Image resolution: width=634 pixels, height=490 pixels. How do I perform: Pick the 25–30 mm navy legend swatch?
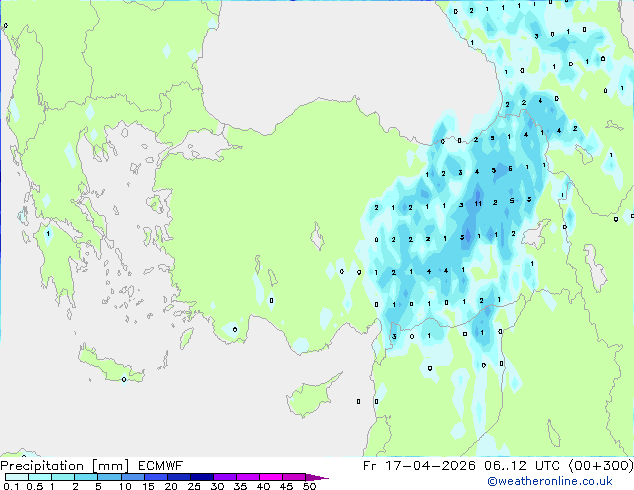tap(201, 477)
